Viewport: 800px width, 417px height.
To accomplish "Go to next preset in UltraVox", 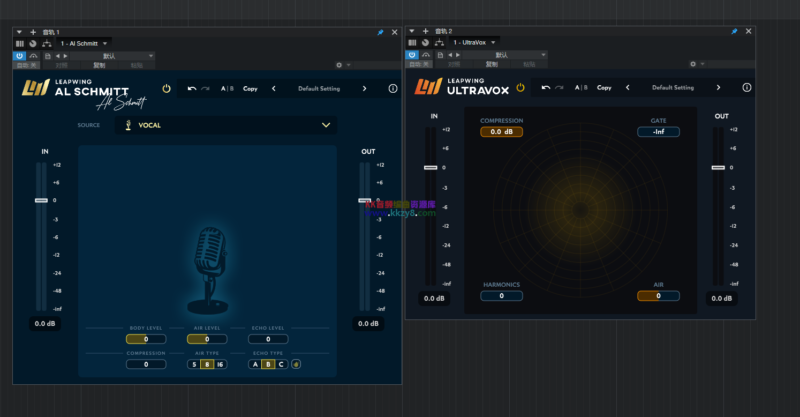I will tap(718, 88).
